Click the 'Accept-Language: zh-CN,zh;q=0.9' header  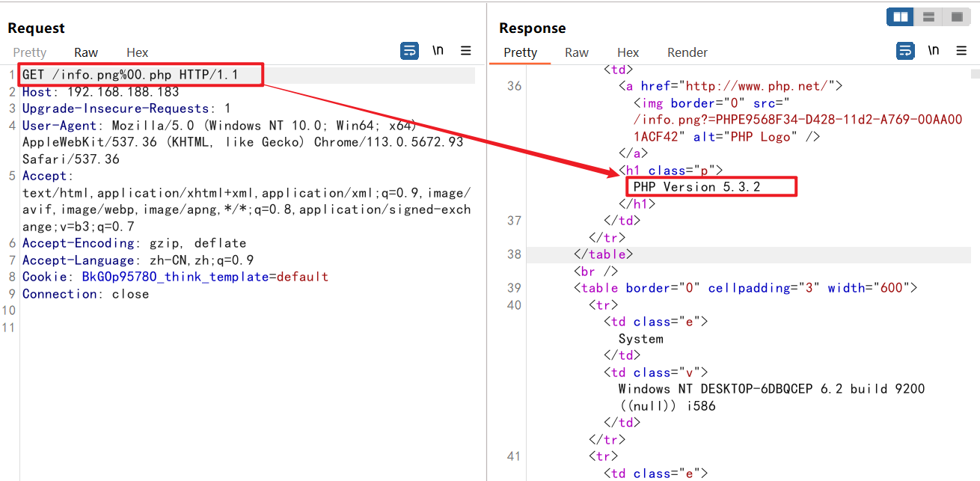[x=138, y=260]
